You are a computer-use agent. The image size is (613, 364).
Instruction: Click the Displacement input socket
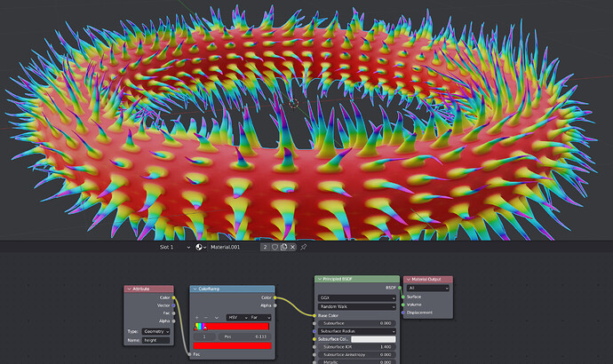(403, 313)
